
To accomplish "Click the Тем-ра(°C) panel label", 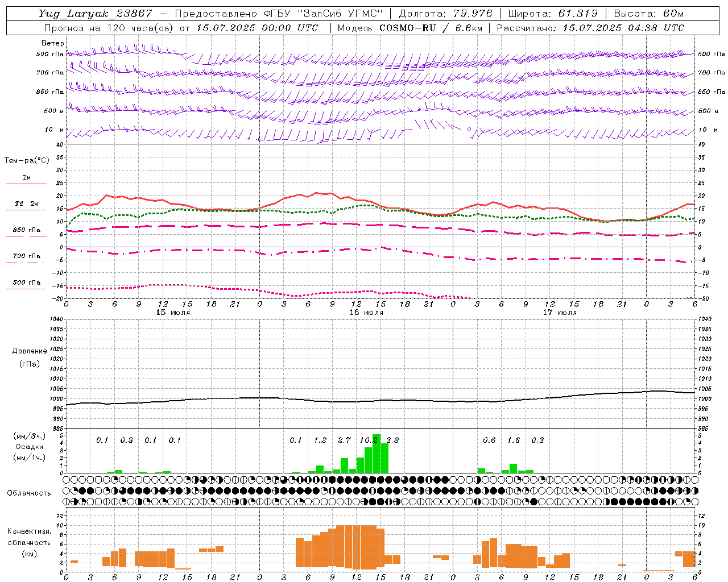I will (x=27, y=161).
